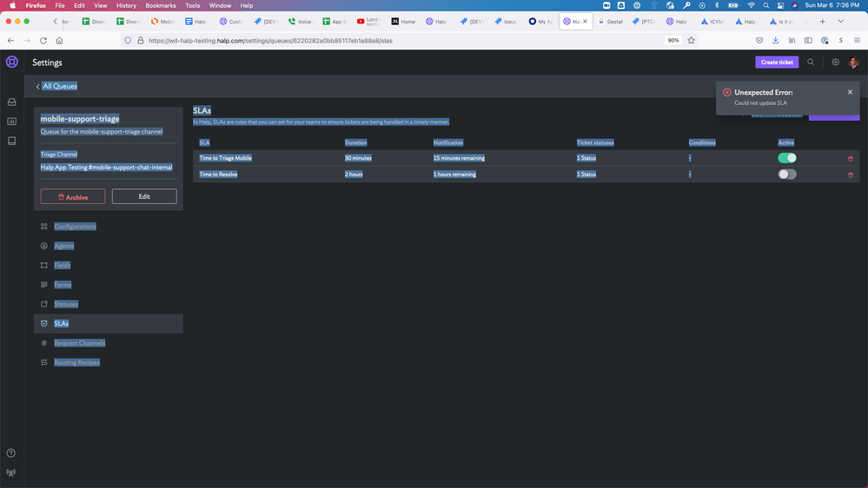Viewport: 868px width, 488px height.
Task: Bookmark this page with the star
Action: [x=692, y=41]
